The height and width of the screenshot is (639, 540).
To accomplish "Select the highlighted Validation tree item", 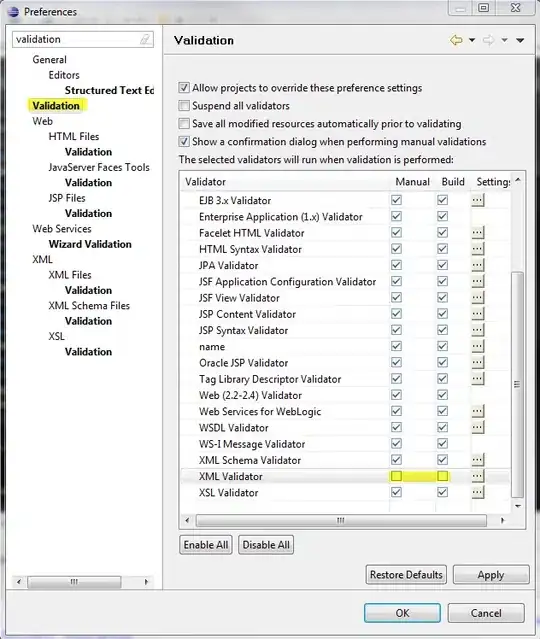I will pyautogui.click(x=56, y=106).
